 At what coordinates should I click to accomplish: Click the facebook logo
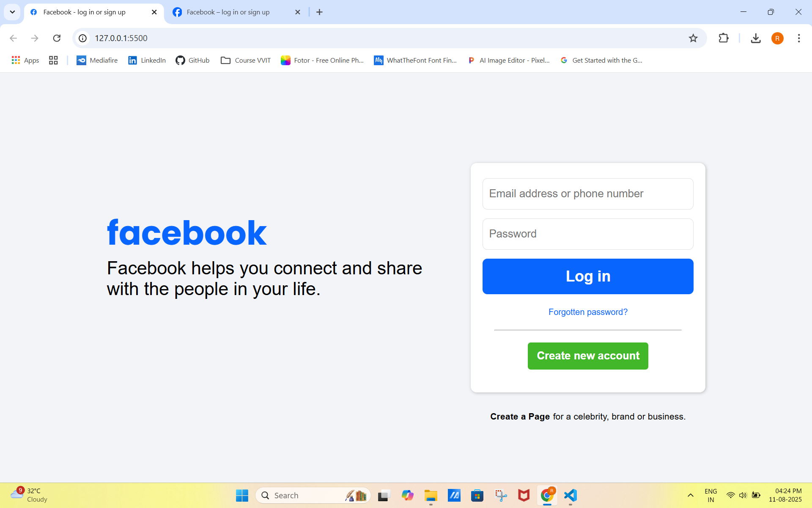click(x=187, y=233)
